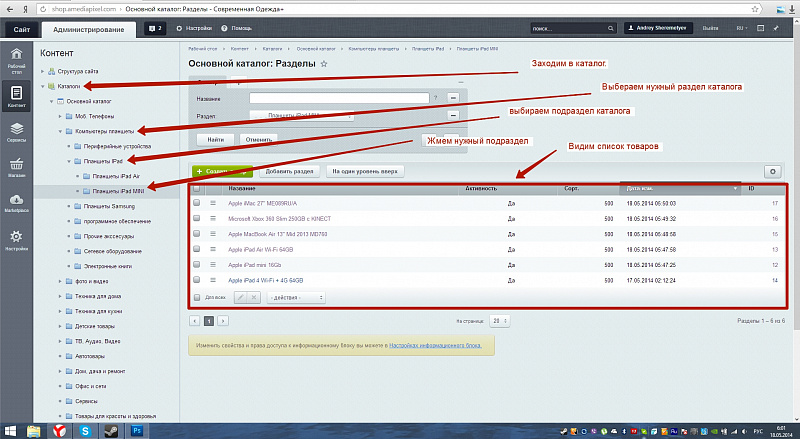Add page to favorites with star icon

pyautogui.click(x=324, y=64)
